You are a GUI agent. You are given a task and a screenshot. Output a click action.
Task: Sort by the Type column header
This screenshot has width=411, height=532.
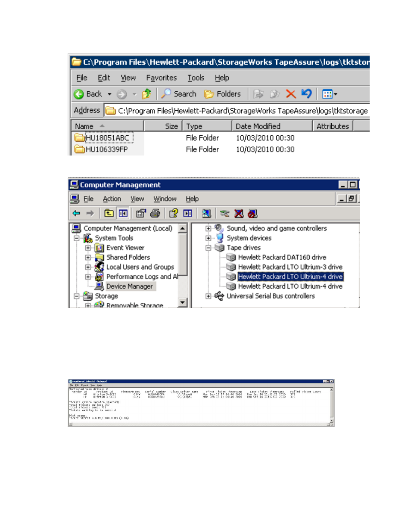point(207,126)
